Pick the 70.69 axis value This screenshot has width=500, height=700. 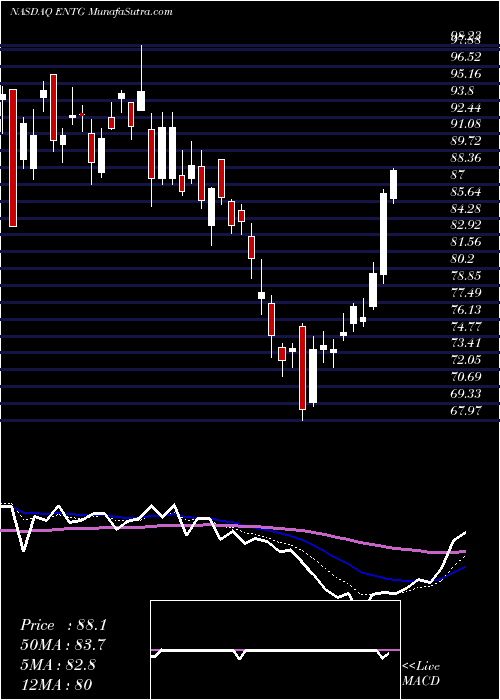tap(466, 377)
